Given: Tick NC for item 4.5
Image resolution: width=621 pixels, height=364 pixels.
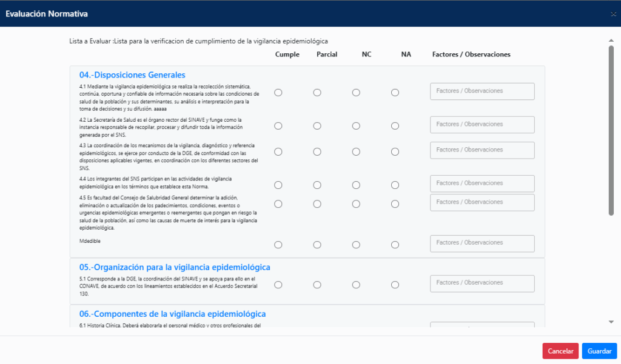Looking at the screenshot, I should pos(356,204).
